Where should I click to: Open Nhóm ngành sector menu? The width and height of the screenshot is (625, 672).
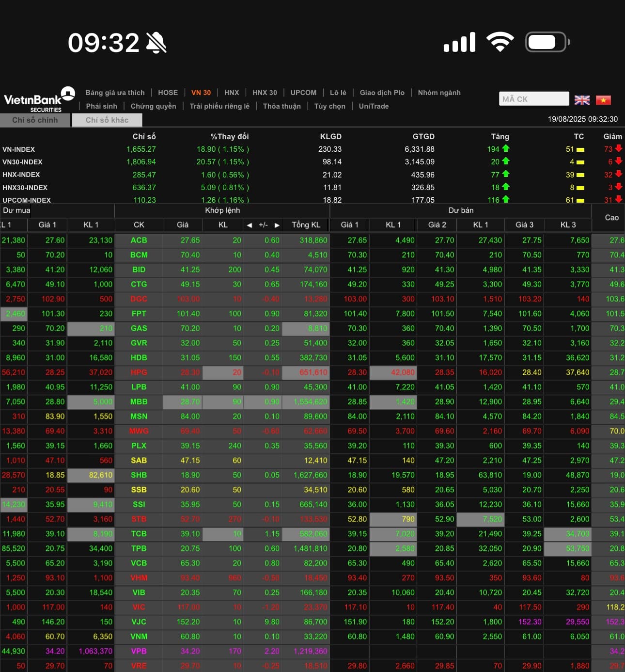point(439,93)
